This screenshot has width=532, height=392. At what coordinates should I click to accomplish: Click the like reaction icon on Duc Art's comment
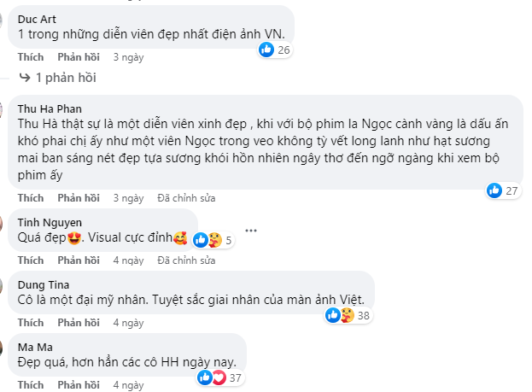pyautogui.click(x=266, y=50)
